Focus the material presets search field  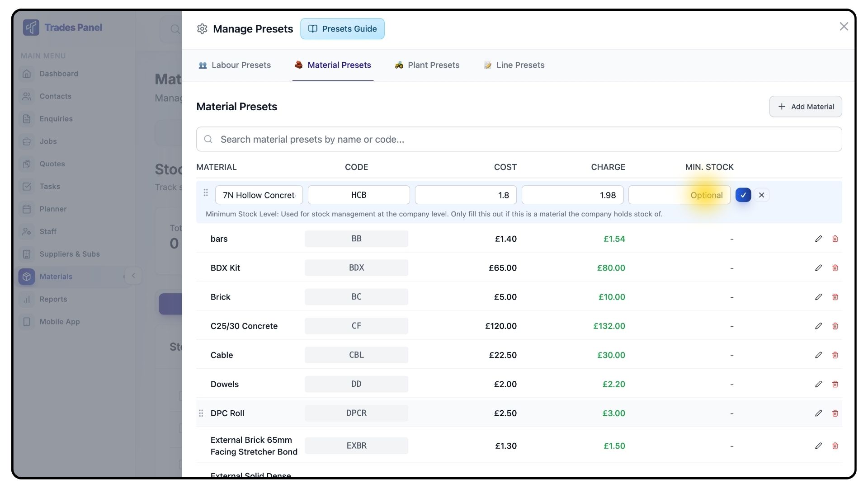click(x=519, y=139)
